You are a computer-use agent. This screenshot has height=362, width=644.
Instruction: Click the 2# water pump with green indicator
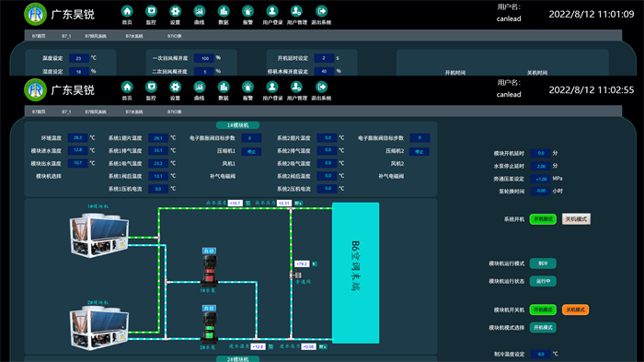click(x=210, y=327)
